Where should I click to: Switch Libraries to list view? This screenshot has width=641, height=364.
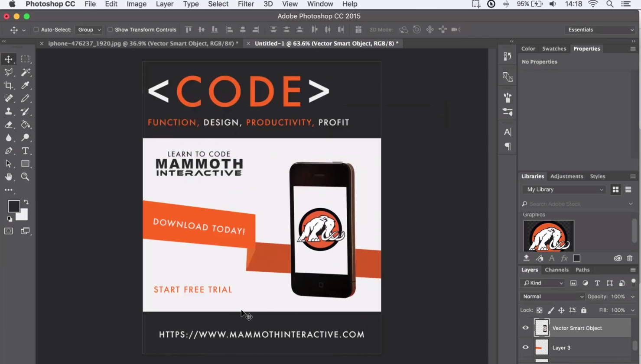[628, 190]
